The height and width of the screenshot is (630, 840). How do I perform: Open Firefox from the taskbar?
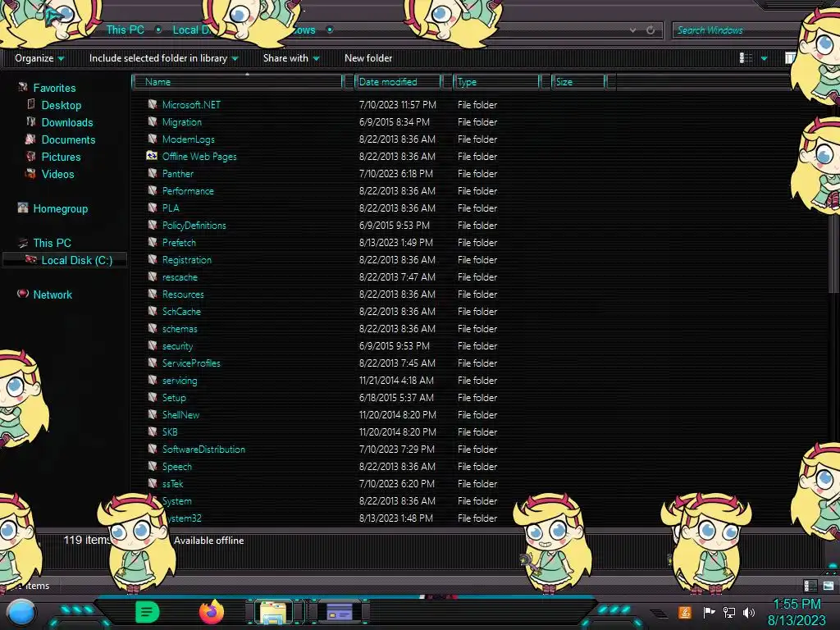point(211,612)
